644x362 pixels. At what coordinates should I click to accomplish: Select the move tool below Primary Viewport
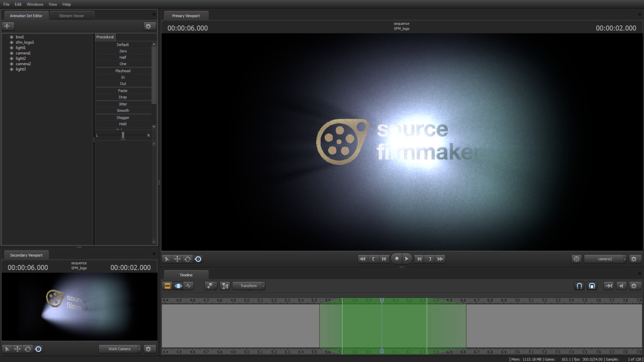coord(177,259)
